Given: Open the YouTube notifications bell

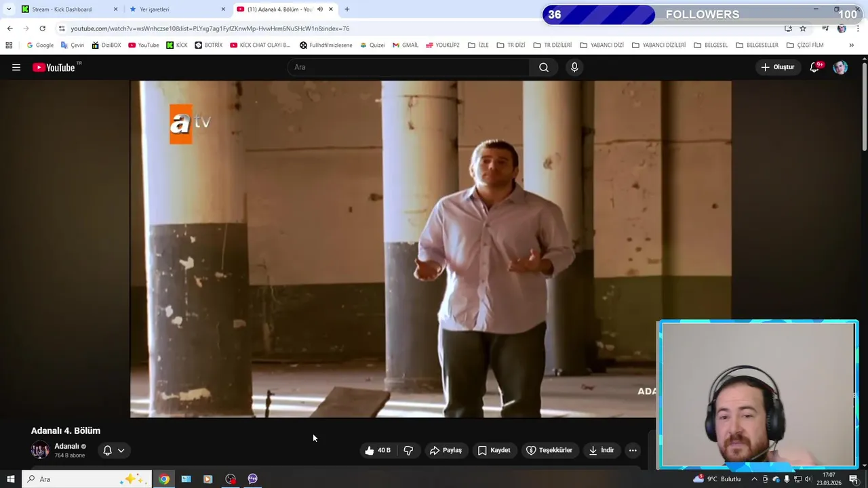Looking at the screenshot, I should pyautogui.click(x=815, y=67).
